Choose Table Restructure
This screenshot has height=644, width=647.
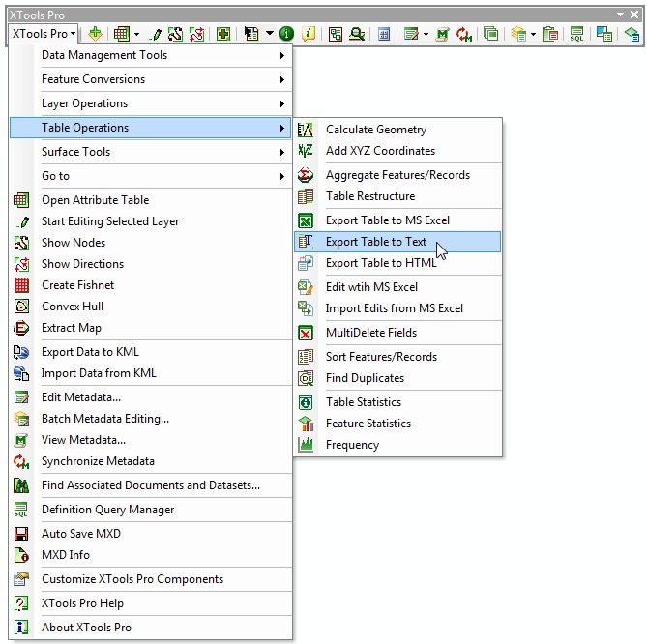(397, 196)
